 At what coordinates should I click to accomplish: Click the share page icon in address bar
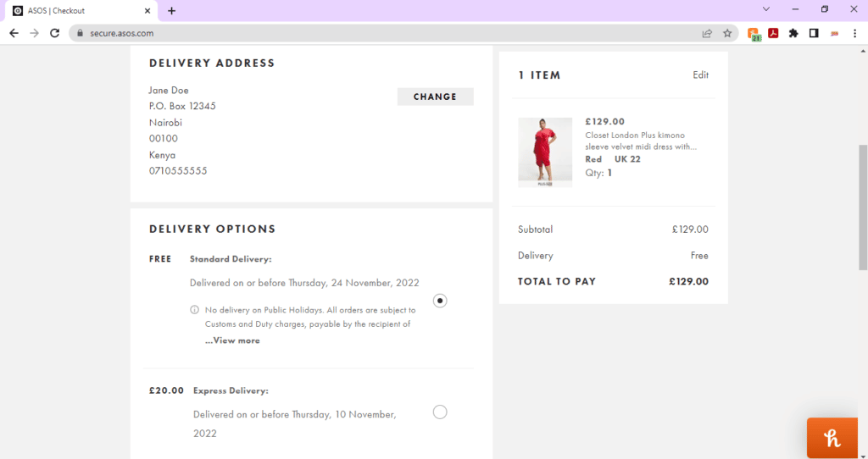(707, 33)
